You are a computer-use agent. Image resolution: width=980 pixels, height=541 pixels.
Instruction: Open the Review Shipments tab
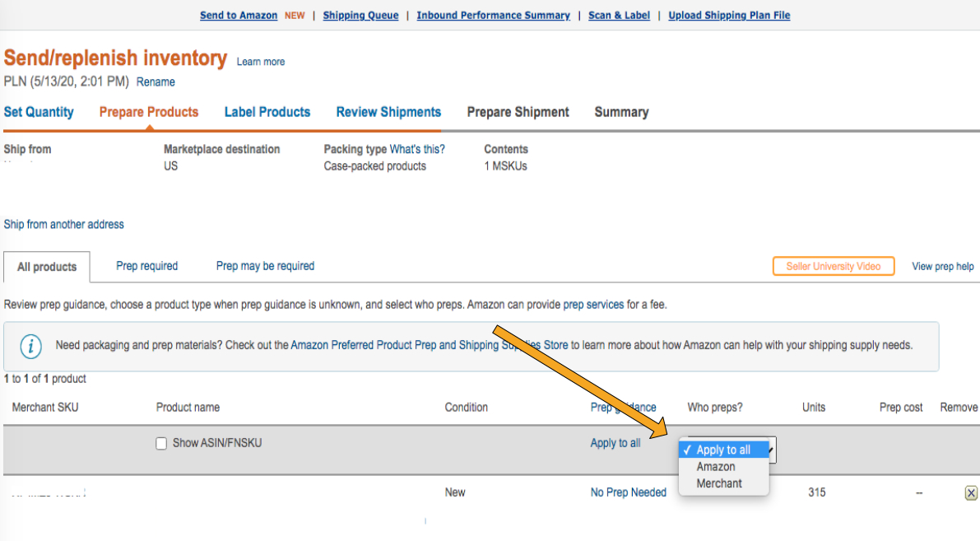click(x=388, y=112)
